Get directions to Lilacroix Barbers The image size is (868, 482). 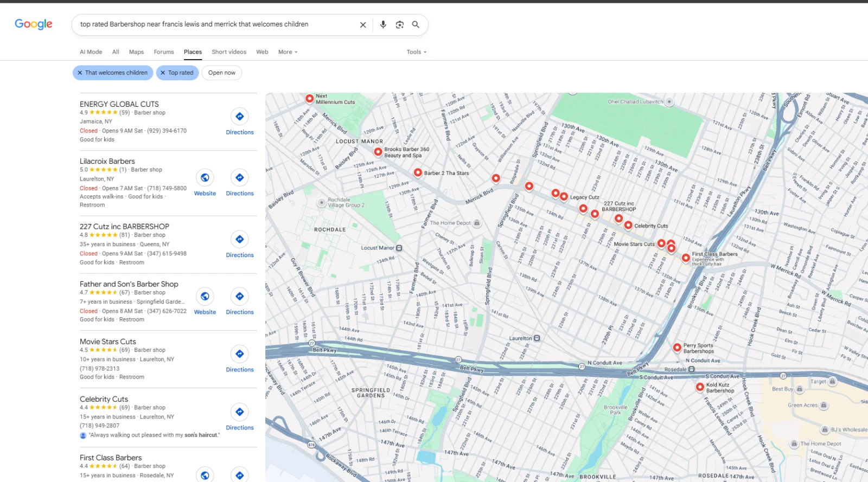pyautogui.click(x=240, y=183)
